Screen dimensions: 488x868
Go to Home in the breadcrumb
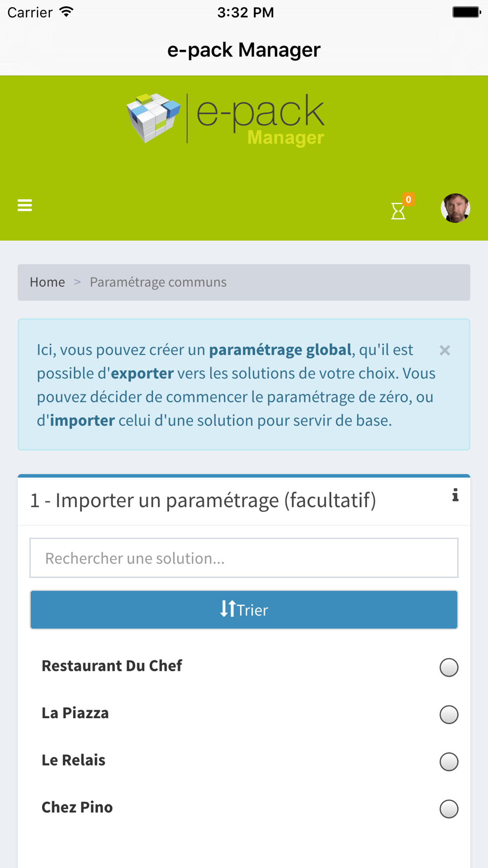click(47, 282)
